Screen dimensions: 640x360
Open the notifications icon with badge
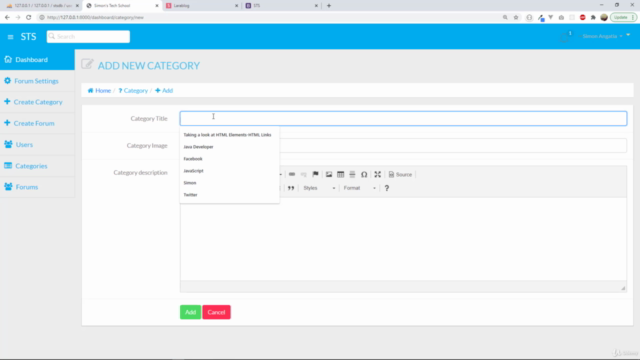click(565, 37)
